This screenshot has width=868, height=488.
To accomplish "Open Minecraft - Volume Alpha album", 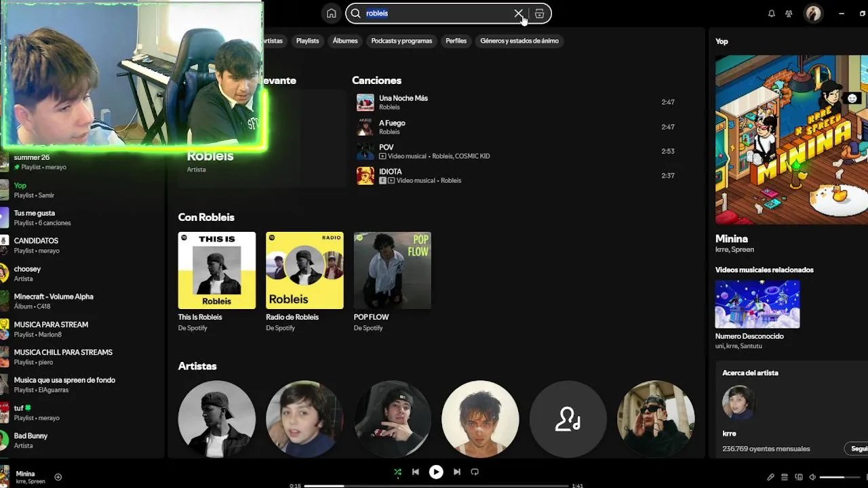I will point(81,301).
